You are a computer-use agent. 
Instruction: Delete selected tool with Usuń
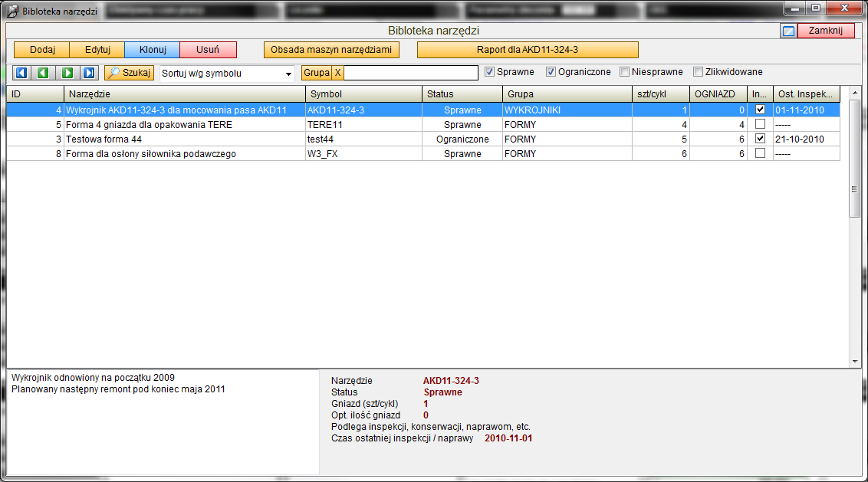(x=208, y=50)
